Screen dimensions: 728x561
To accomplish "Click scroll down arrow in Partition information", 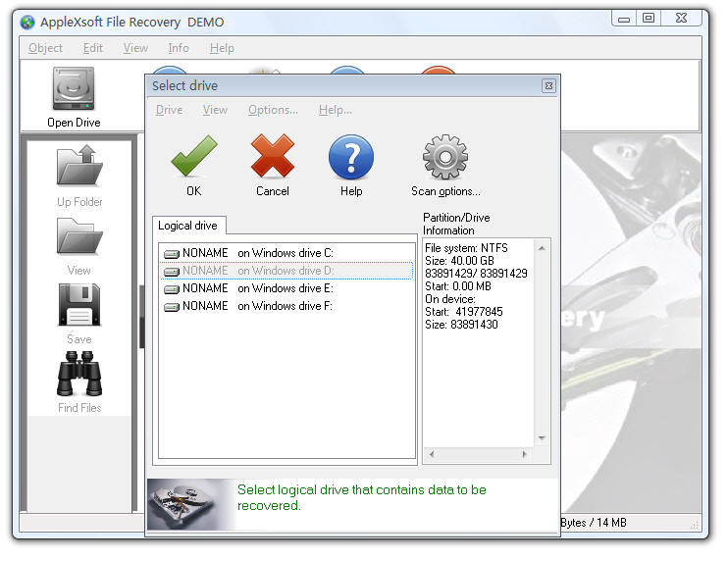I will point(542,438).
